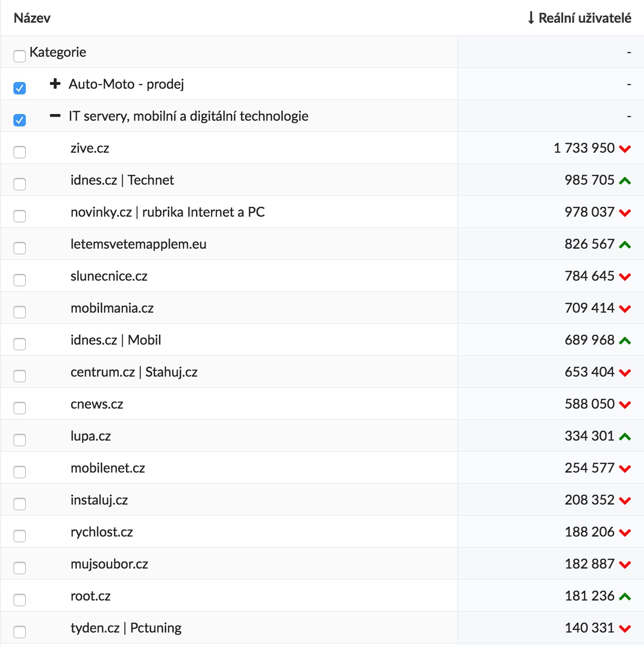Open the centrum.cz Stahuj.cz entry
The height and width of the screenshot is (648, 644).
point(134,372)
